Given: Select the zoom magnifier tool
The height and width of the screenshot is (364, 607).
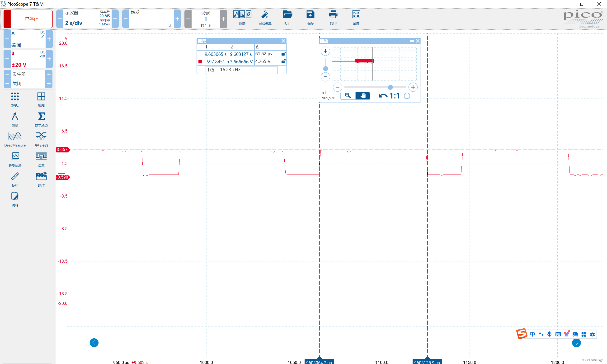Looking at the screenshot, I should pos(348,96).
